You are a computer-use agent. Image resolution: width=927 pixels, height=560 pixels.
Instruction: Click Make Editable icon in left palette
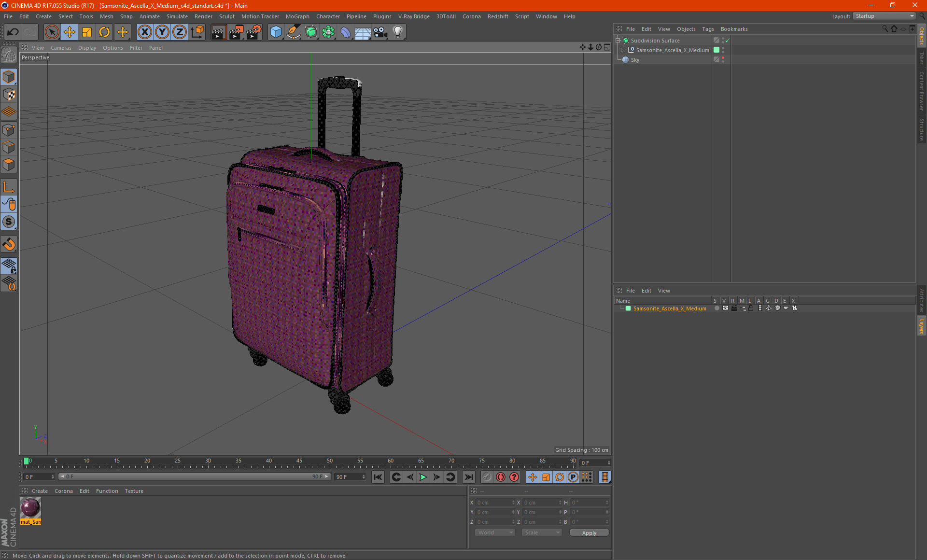tap(9, 55)
